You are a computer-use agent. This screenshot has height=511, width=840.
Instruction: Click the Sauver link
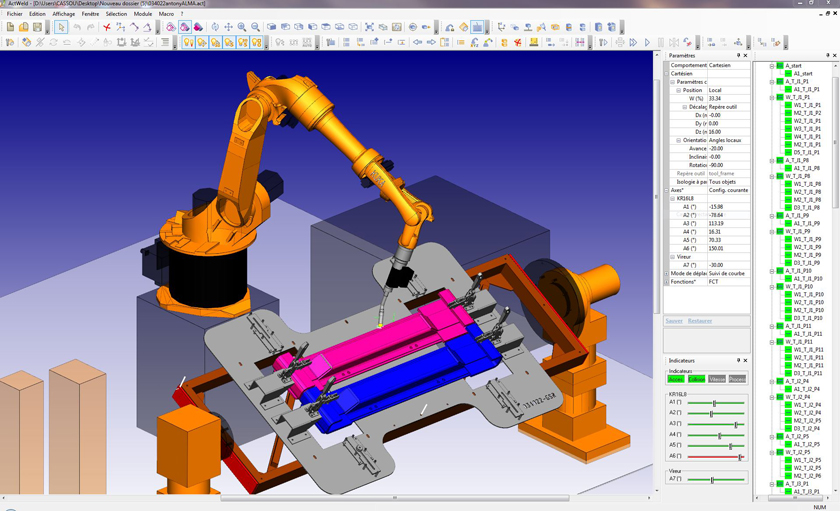674,321
